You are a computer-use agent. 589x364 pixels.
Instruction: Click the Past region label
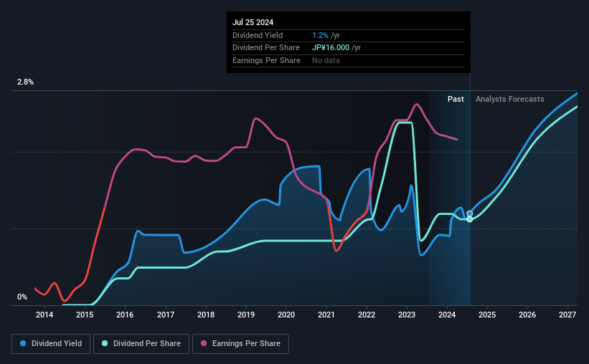[456, 99]
